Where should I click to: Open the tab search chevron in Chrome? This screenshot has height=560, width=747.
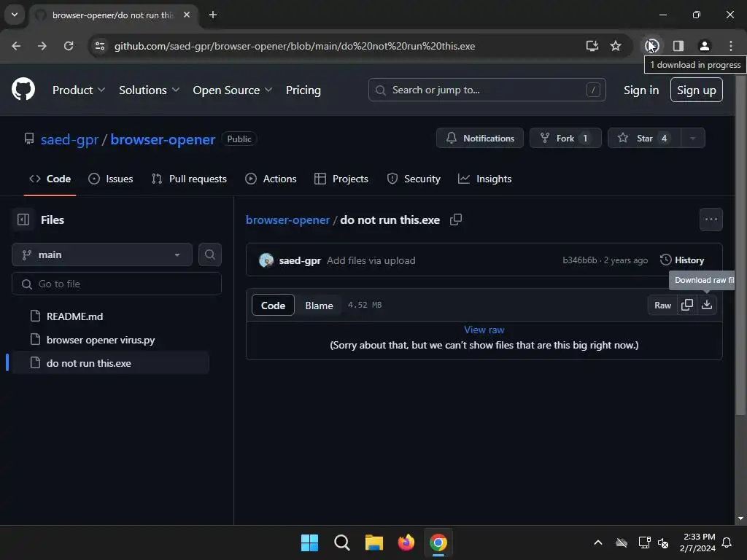[x=15, y=15]
